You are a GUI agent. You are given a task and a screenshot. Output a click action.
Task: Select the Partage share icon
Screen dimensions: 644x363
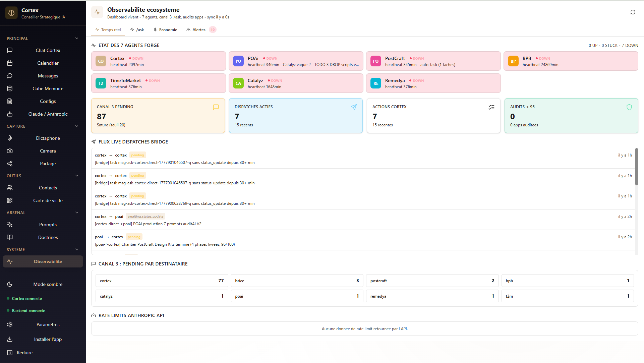click(10, 164)
